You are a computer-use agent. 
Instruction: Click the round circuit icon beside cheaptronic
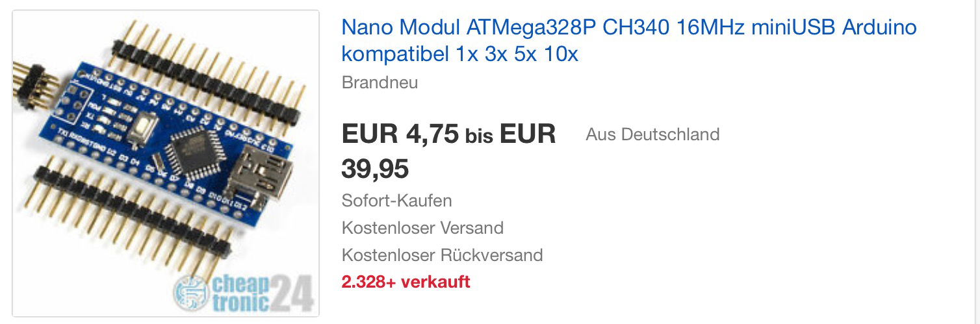pos(190,293)
